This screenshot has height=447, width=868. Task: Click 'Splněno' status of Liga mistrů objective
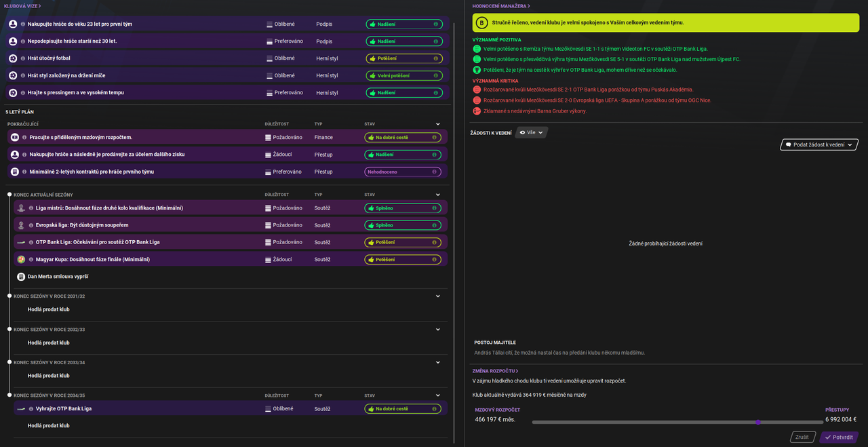click(403, 208)
